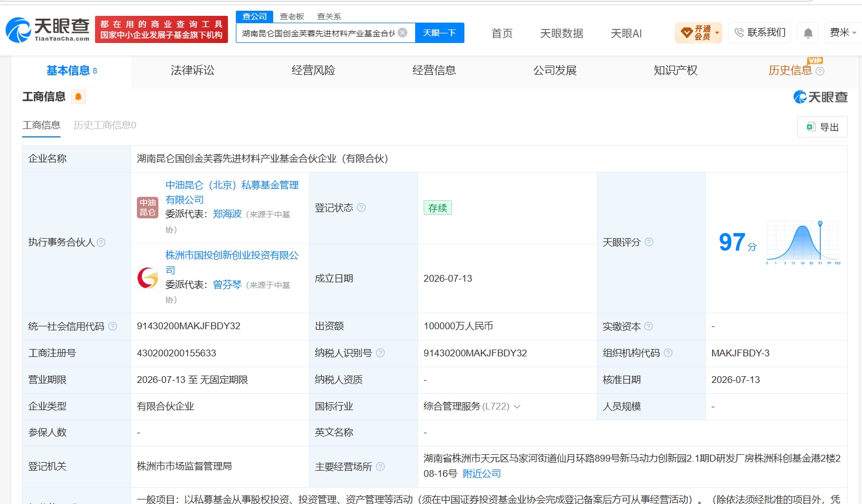This screenshot has width=862, height=504.
Task: Open help icon next to 执行事务合伙人
Action: pyautogui.click(x=101, y=242)
